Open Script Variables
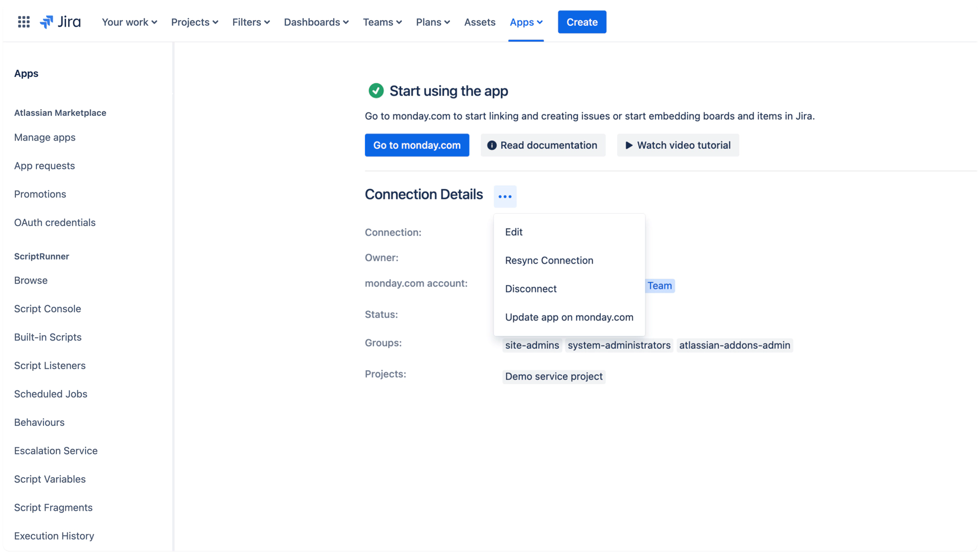 click(50, 479)
